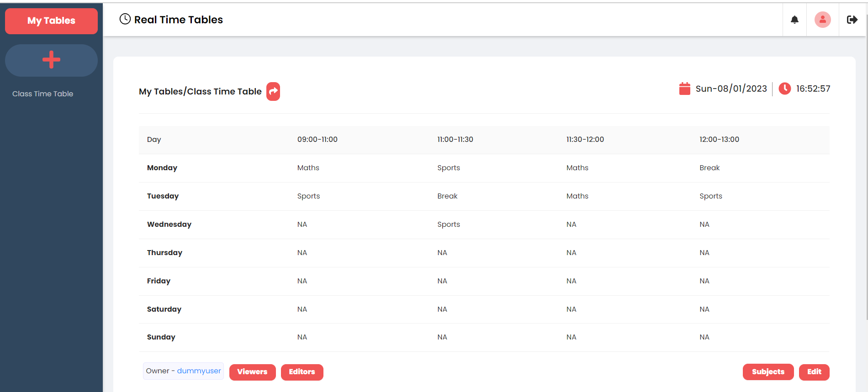Open the notifications bell icon

point(794,20)
